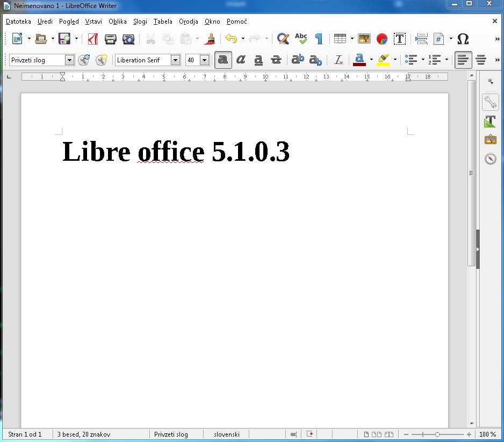504x442 pixels.
Task: Open the Pogled menu
Action: point(69,22)
